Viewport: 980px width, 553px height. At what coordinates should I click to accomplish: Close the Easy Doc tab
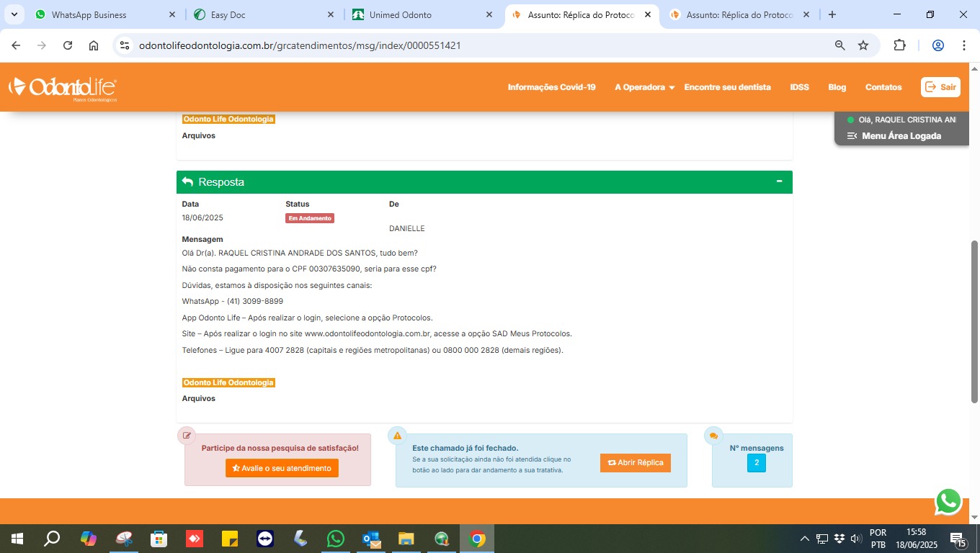pyautogui.click(x=331, y=14)
